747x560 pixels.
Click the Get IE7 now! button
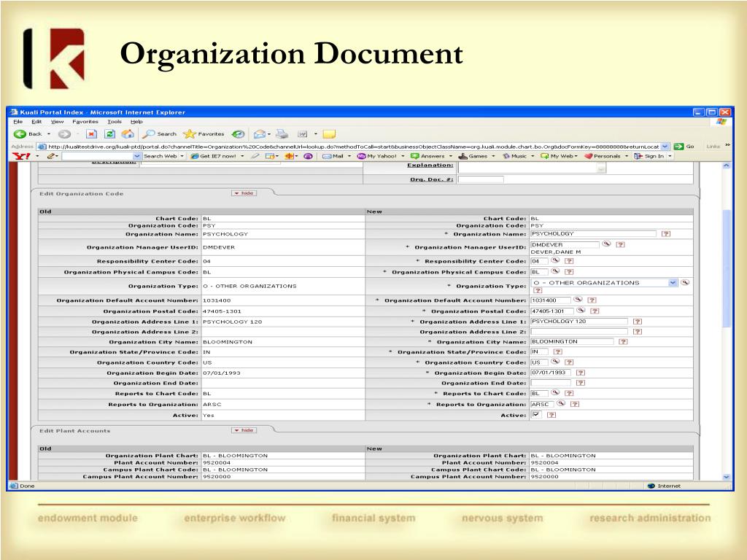(x=214, y=156)
